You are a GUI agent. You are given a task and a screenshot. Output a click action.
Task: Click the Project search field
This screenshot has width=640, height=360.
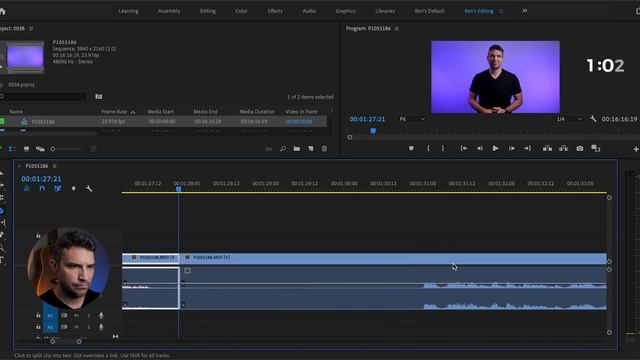44,97
